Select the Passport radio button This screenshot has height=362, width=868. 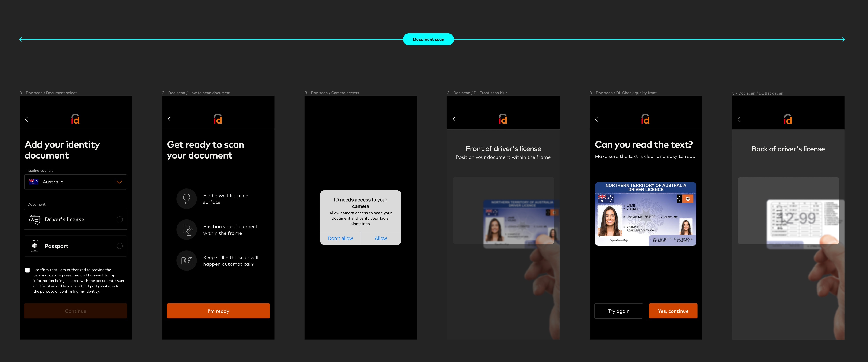[120, 246]
